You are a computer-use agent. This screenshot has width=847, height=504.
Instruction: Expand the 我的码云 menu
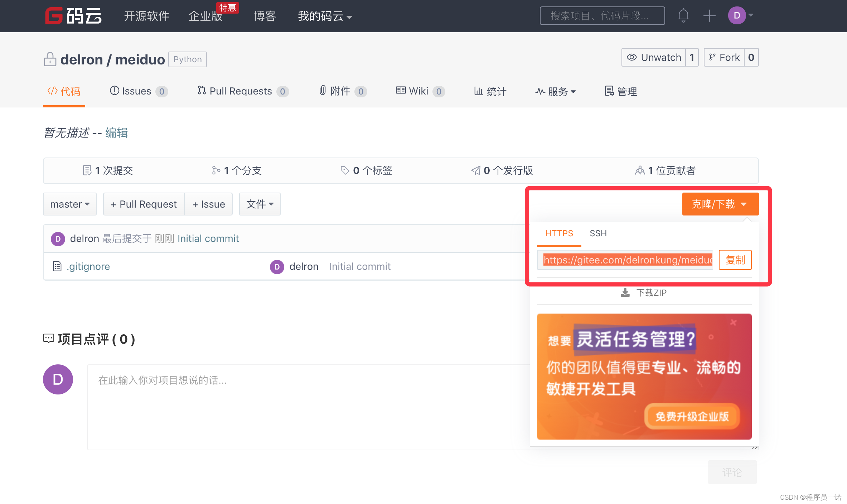(x=325, y=16)
